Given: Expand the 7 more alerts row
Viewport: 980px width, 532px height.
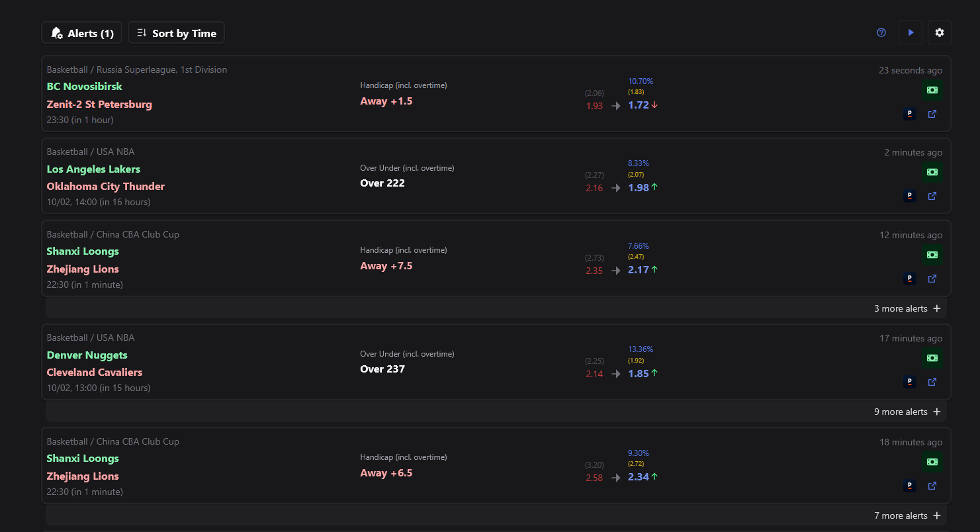Looking at the screenshot, I should [x=907, y=515].
